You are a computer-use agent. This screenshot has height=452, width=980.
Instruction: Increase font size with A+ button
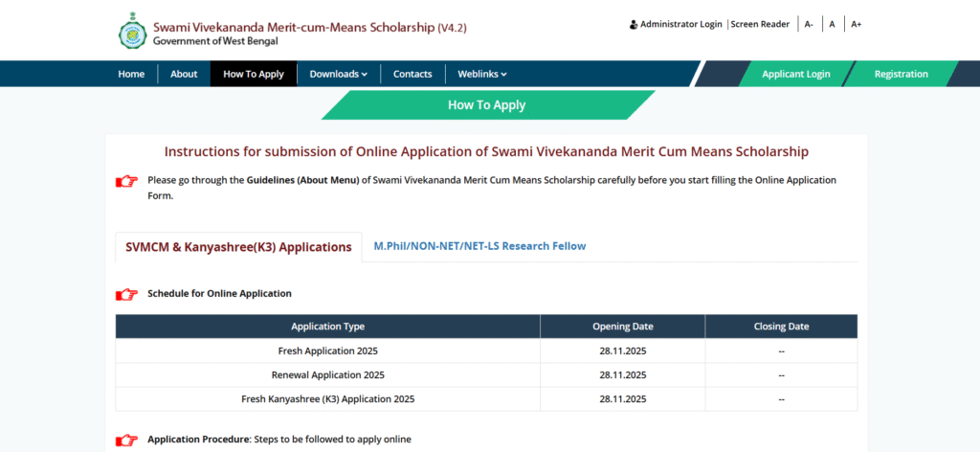coord(857,24)
